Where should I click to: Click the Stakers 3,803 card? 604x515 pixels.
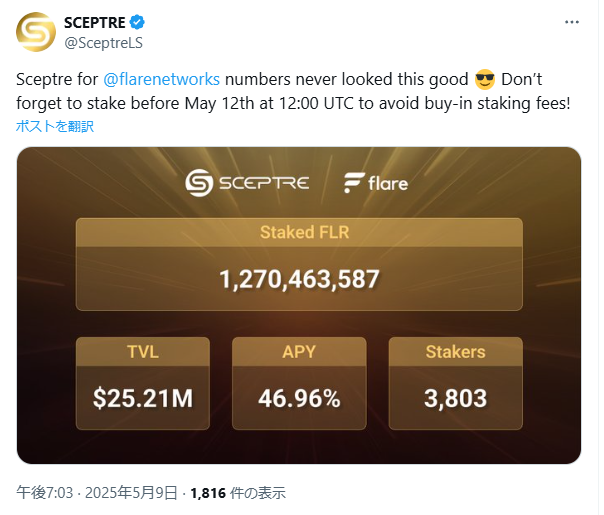point(456,383)
